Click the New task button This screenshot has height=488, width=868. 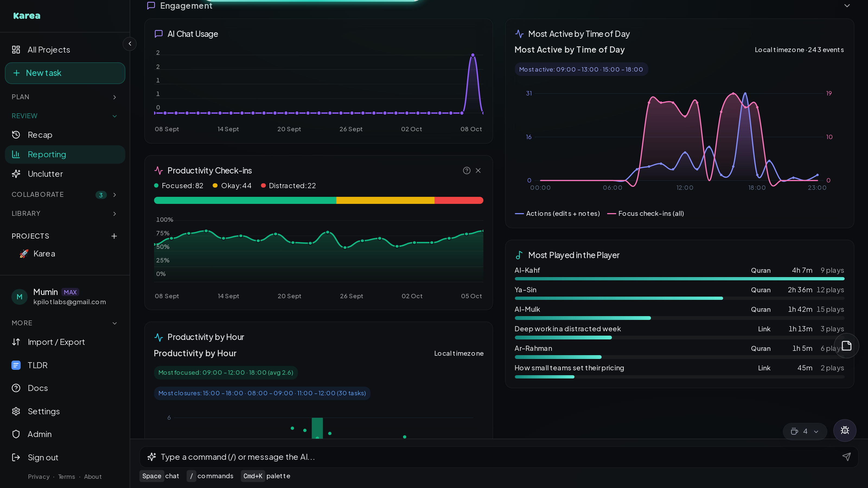(65, 73)
